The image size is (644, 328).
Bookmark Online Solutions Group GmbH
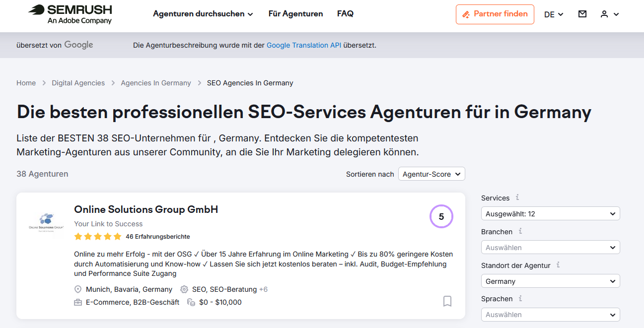(447, 301)
